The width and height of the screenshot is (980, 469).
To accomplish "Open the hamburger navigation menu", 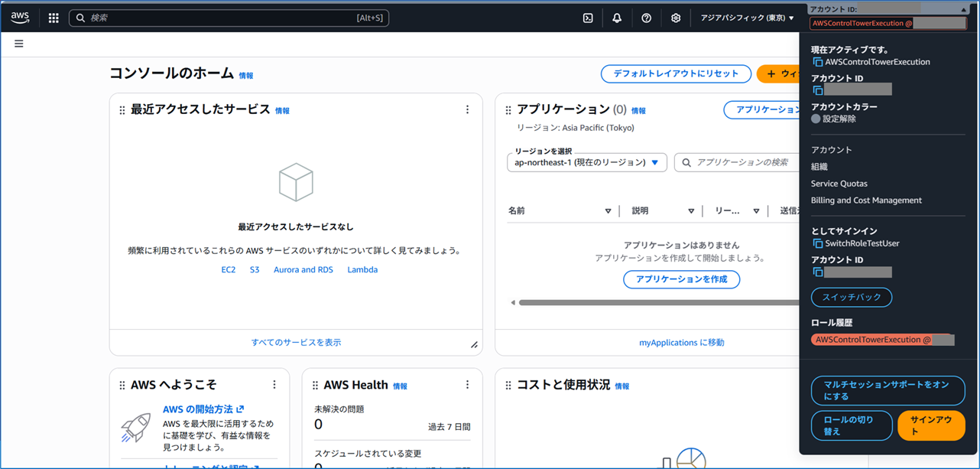I will coord(18,44).
